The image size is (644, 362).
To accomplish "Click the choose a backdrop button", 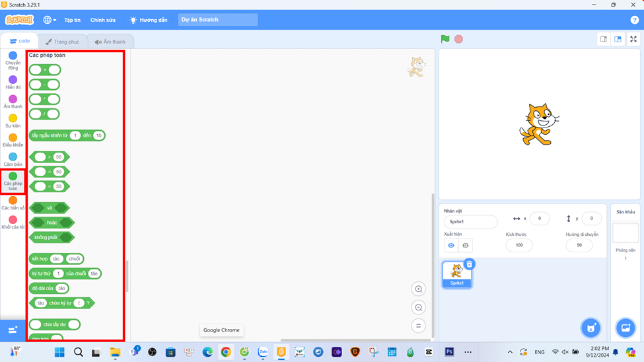I will pyautogui.click(x=626, y=328).
